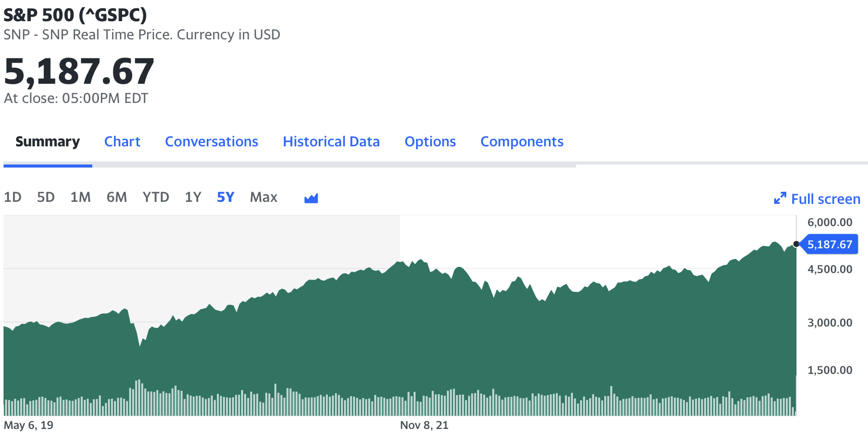Set chart range to 1Y
868x435 pixels.
coord(193,197)
